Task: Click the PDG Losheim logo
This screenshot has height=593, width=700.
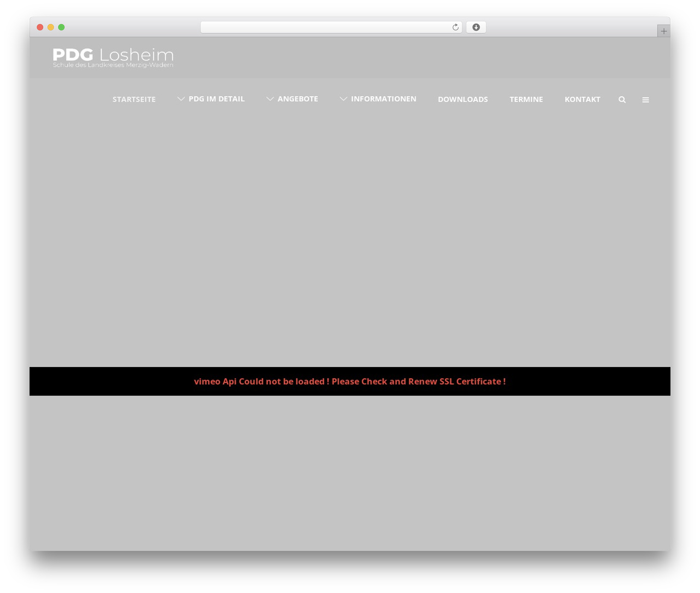Action: click(113, 57)
